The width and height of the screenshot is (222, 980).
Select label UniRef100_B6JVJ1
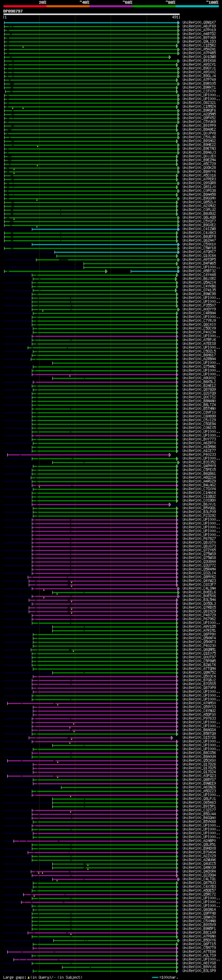199,504
